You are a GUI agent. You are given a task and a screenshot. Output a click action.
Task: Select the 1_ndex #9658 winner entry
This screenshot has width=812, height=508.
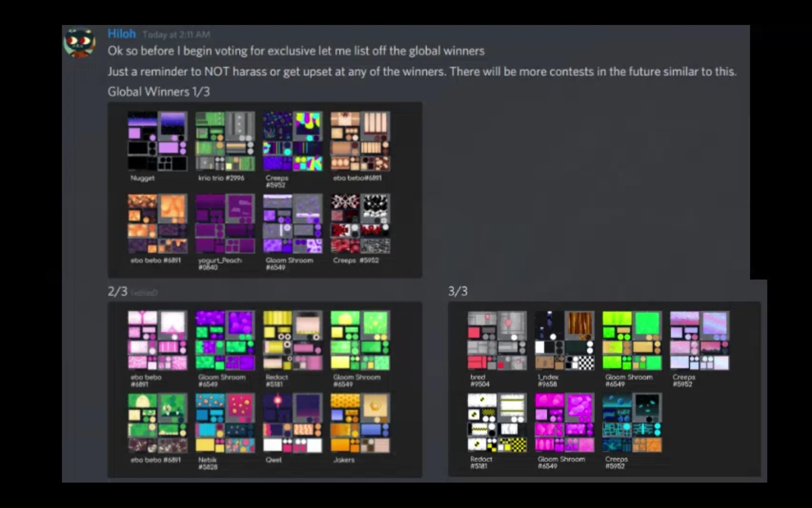coord(565,341)
